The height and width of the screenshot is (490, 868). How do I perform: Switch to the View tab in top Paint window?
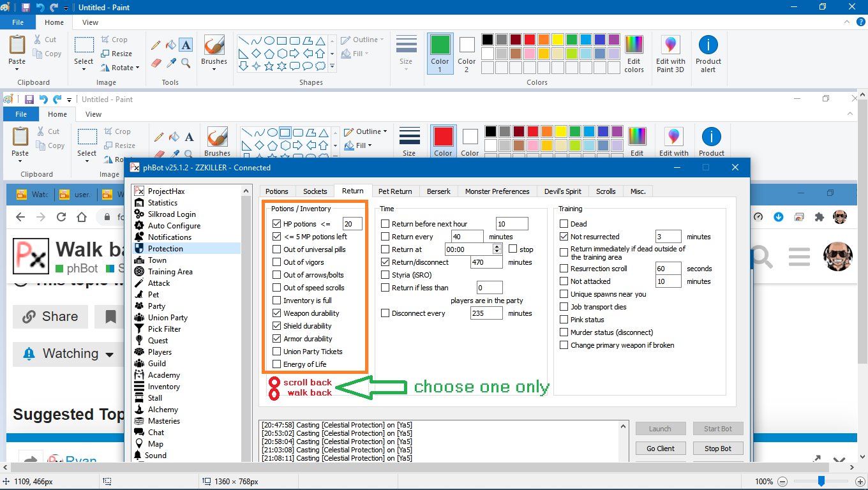tap(90, 22)
